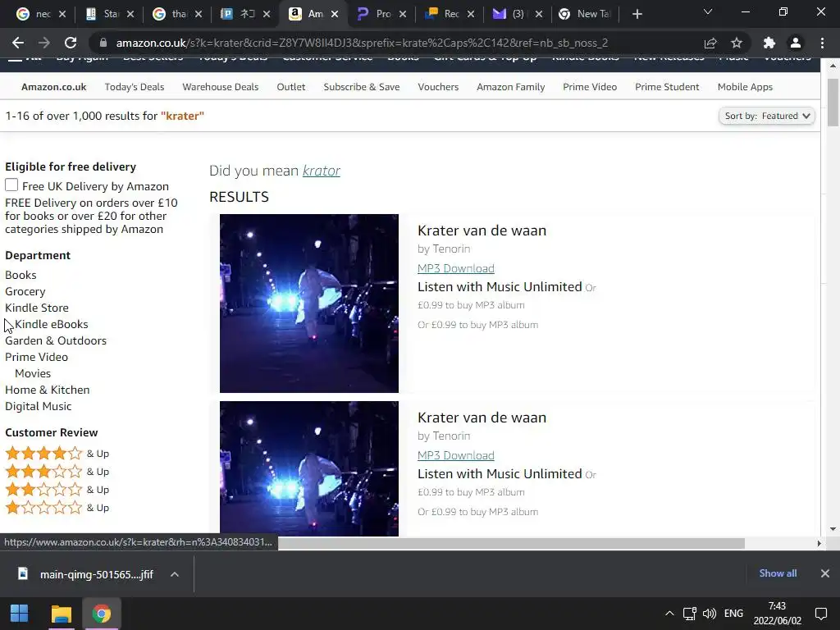
Task: Open Today's Deals in sub-navigation
Action: tap(135, 87)
